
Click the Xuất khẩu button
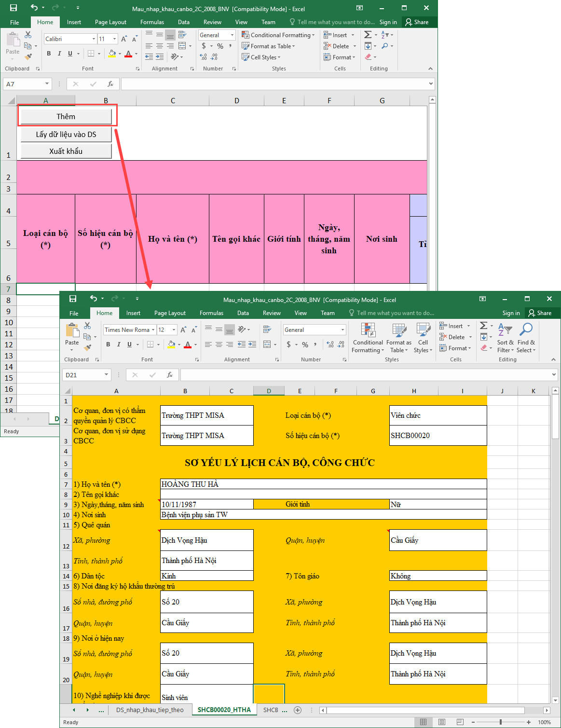pos(66,151)
